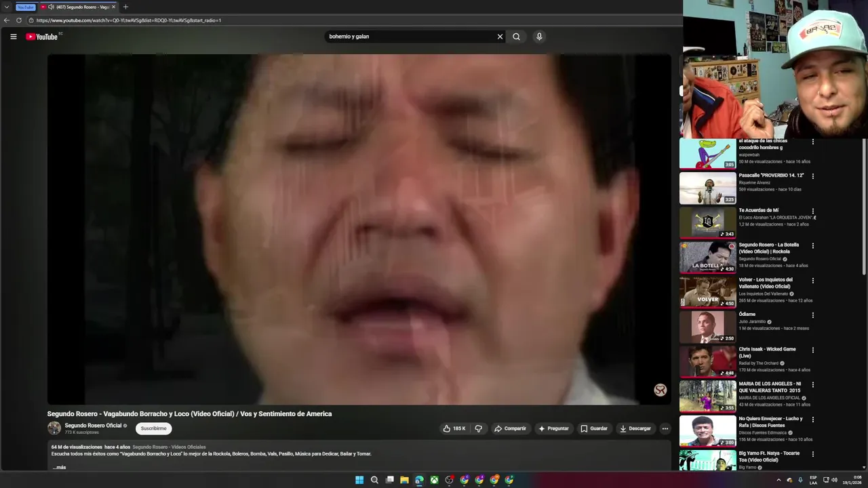This screenshot has height=488, width=868.
Task: Open the Riquelme Alvarez channel name
Action: (755, 182)
